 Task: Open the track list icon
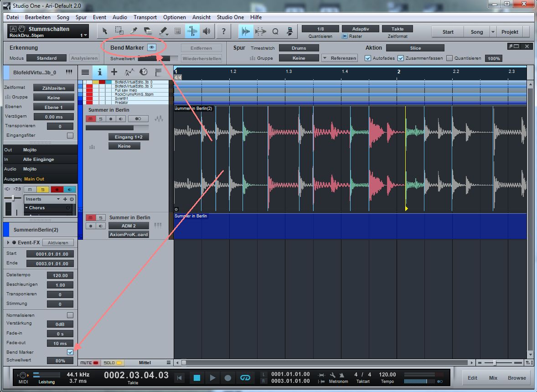pos(85,72)
